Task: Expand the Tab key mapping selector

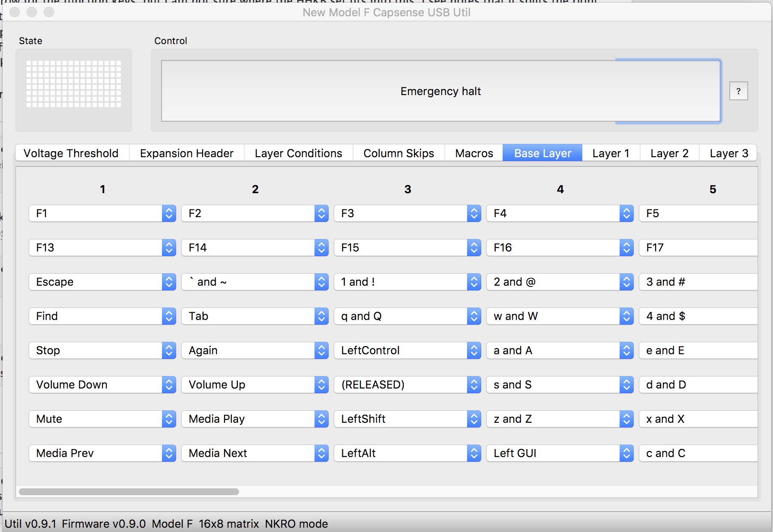Action: pyautogui.click(x=255, y=316)
